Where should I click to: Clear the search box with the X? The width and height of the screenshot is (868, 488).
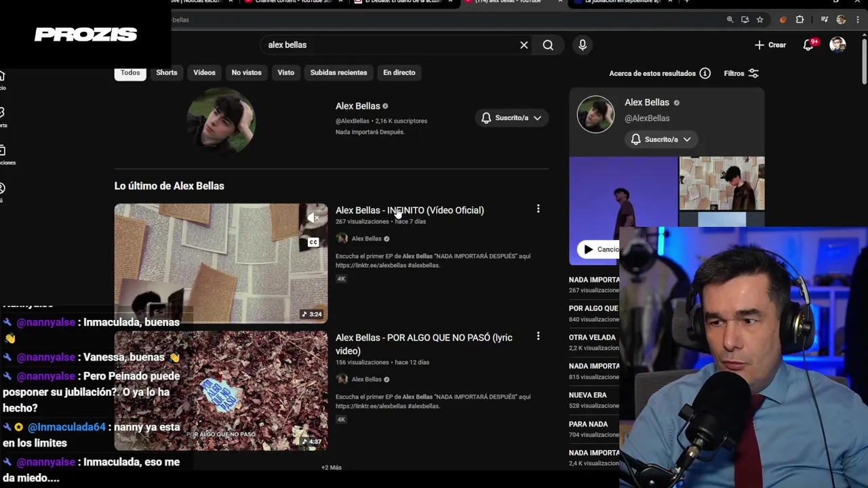point(524,45)
